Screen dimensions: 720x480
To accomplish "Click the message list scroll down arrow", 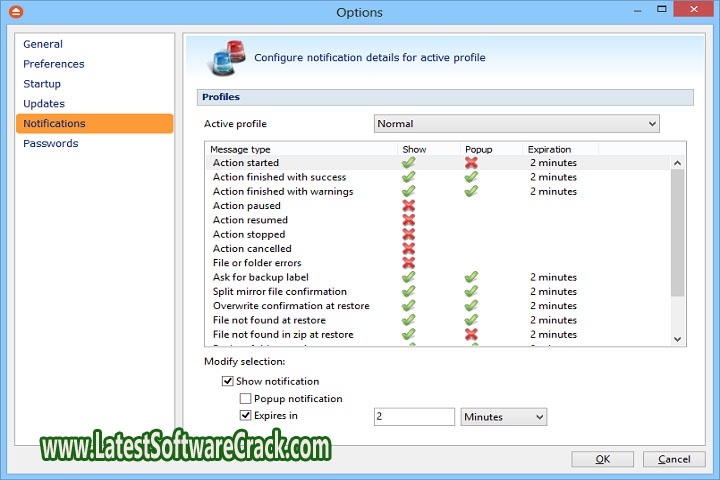I will 677,339.
